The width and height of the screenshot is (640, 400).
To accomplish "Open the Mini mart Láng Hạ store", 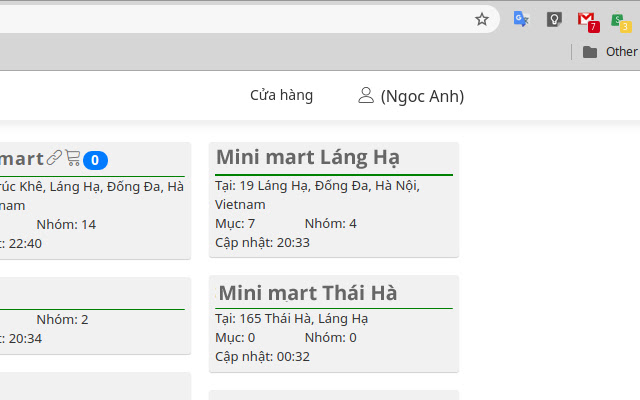I will [x=308, y=157].
